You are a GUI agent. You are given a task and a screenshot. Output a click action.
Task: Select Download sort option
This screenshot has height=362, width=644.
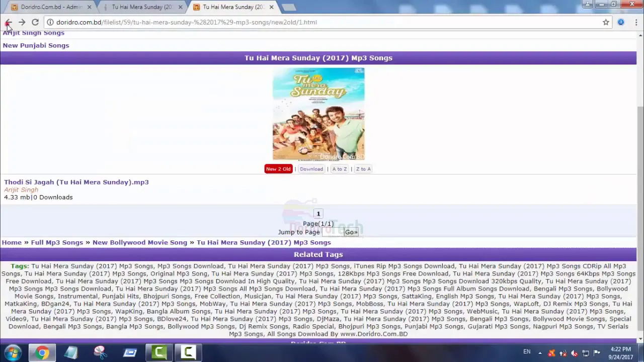[311, 169]
